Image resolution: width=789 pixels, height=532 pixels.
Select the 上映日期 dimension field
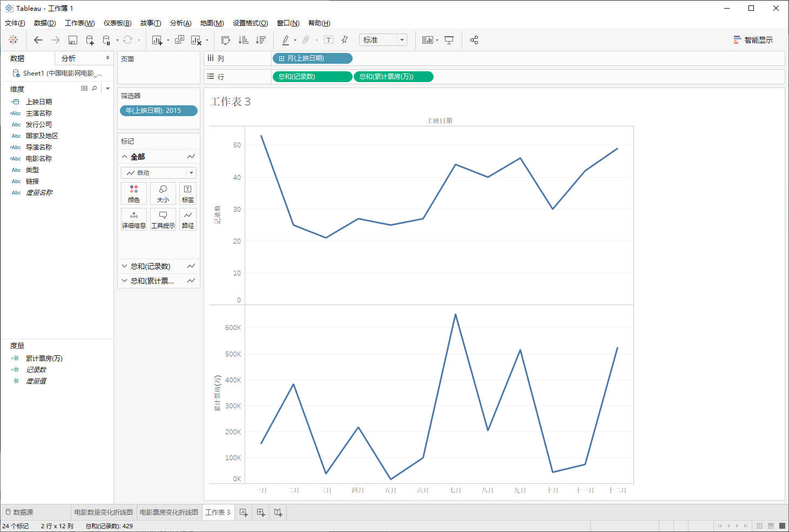(x=39, y=102)
